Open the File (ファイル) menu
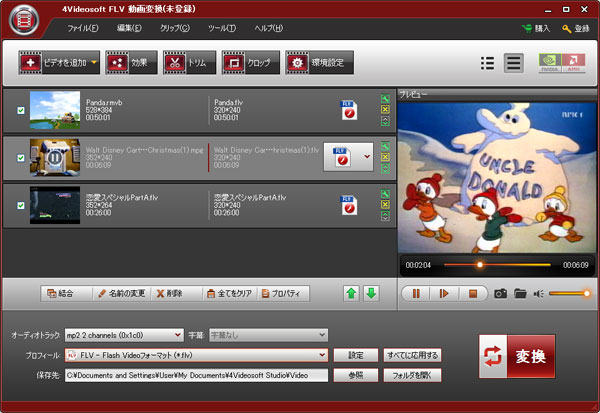This screenshot has height=413, width=600. tap(83, 28)
